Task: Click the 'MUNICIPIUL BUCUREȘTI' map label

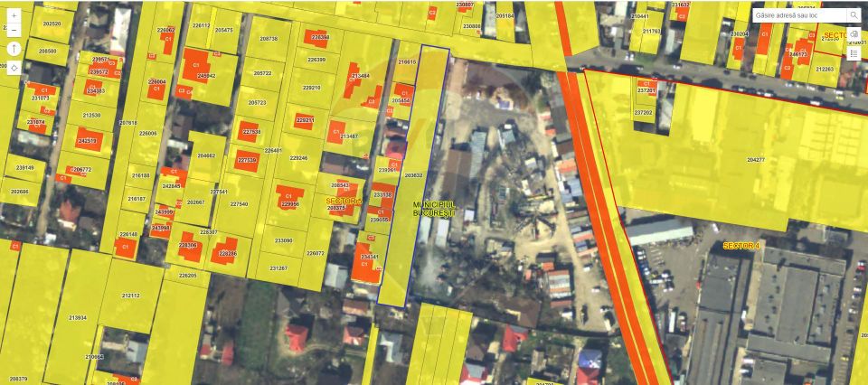Action: pyautogui.click(x=434, y=209)
